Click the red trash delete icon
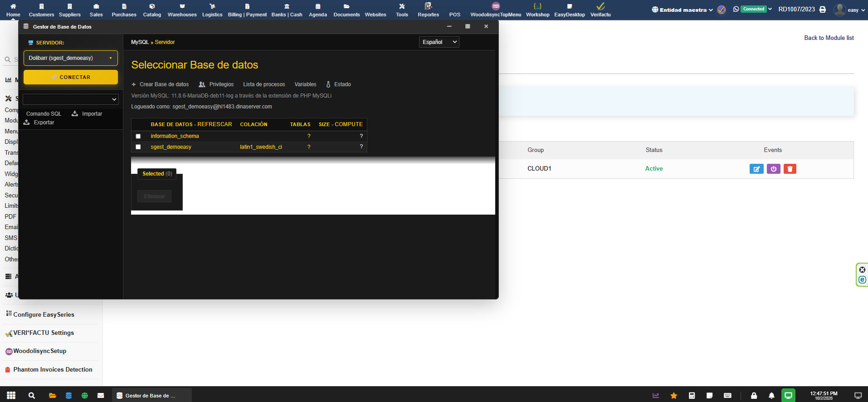The image size is (868, 402). pos(790,169)
